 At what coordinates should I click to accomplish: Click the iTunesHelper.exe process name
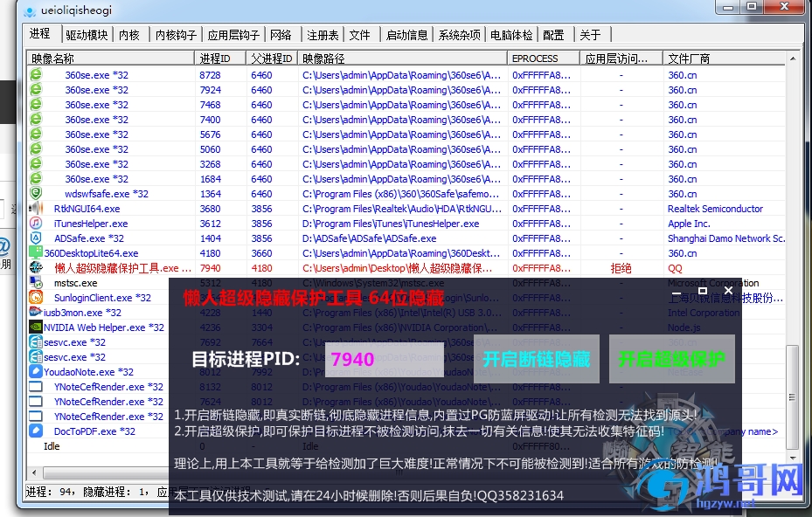[91, 224]
